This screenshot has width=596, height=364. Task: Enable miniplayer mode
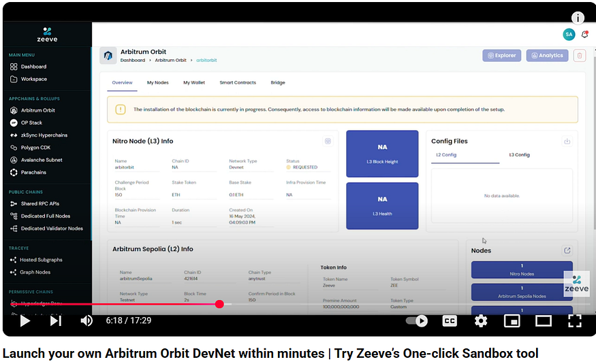512,321
